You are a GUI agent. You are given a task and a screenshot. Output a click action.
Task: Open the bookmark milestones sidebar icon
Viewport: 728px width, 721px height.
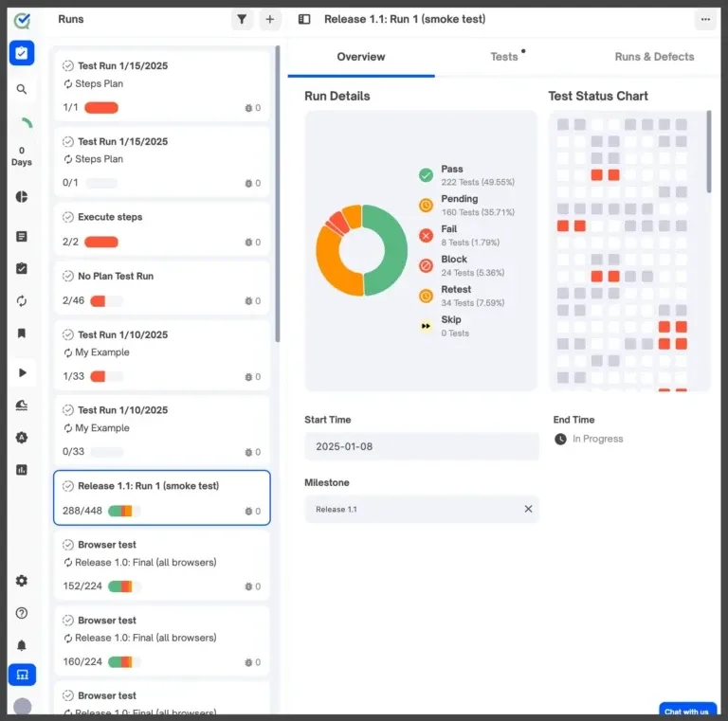tap(22, 333)
